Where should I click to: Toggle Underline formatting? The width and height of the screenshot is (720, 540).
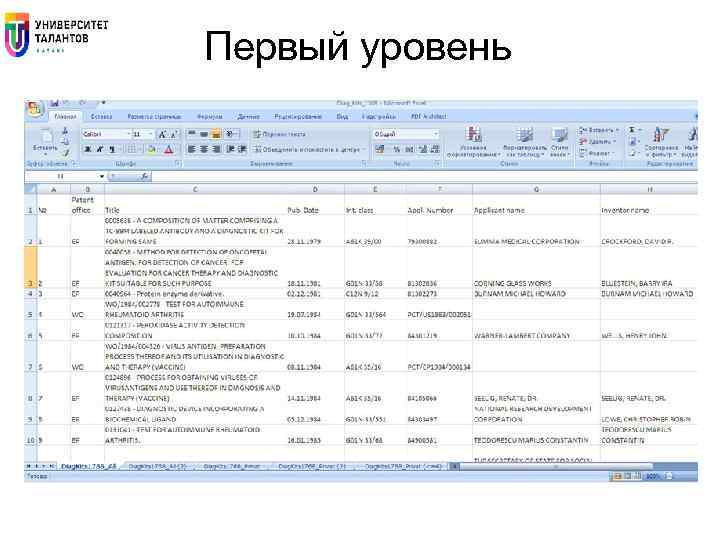pyautogui.click(x=112, y=149)
